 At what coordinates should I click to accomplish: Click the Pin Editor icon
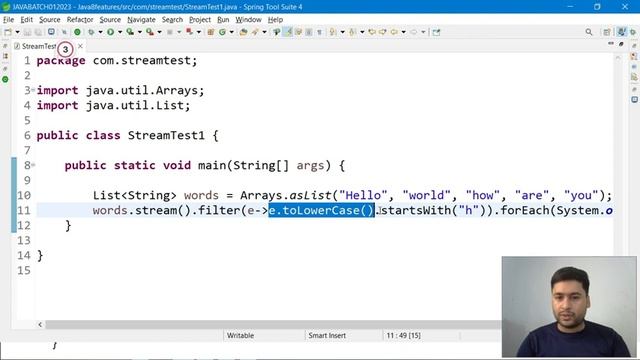pos(436,32)
